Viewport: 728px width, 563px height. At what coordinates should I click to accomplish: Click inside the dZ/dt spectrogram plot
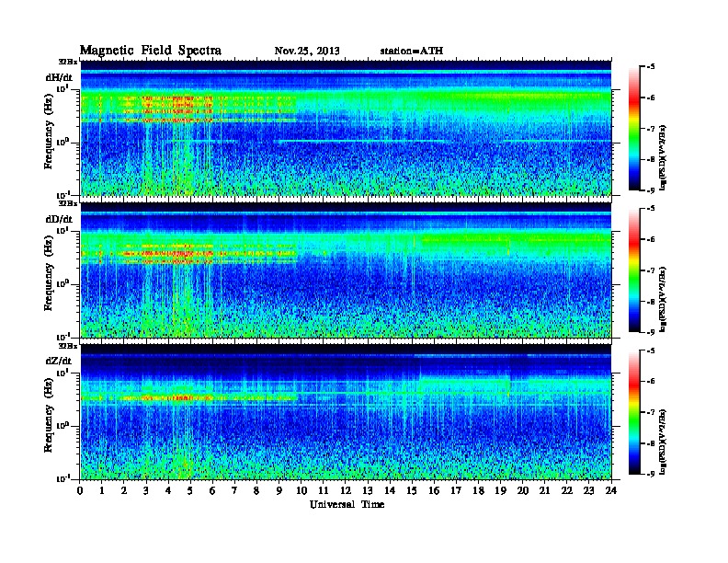pyautogui.click(x=346, y=412)
